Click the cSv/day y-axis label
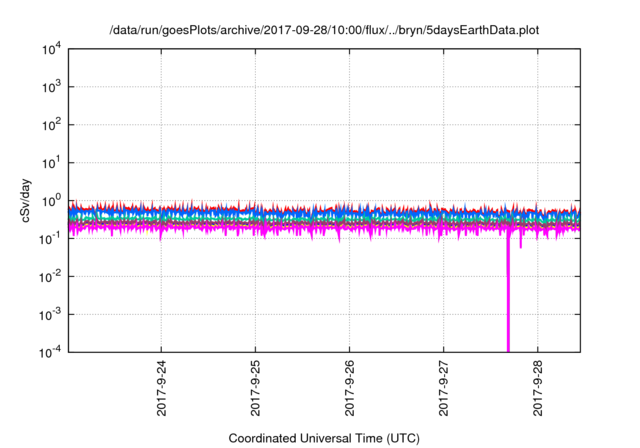Screen dimensions: 640x448 click(x=25, y=200)
